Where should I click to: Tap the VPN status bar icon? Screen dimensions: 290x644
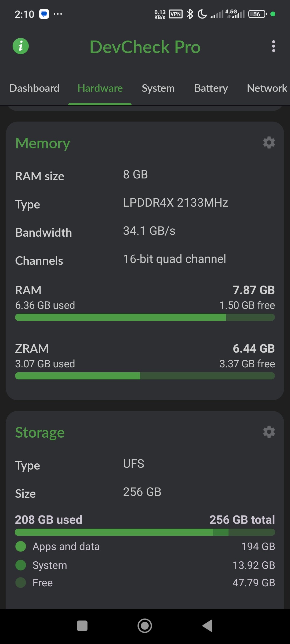coord(176,14)
